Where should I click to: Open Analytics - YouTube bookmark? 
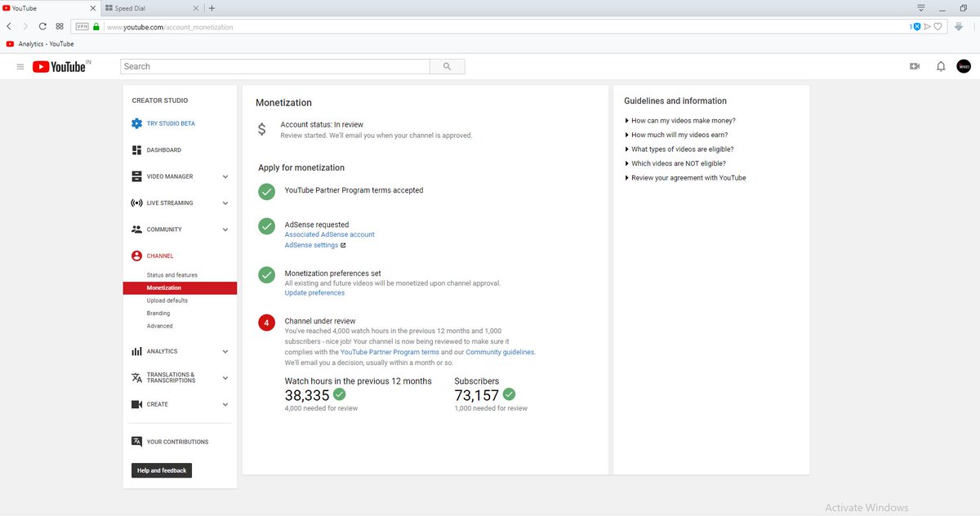(x=39, y=44)
